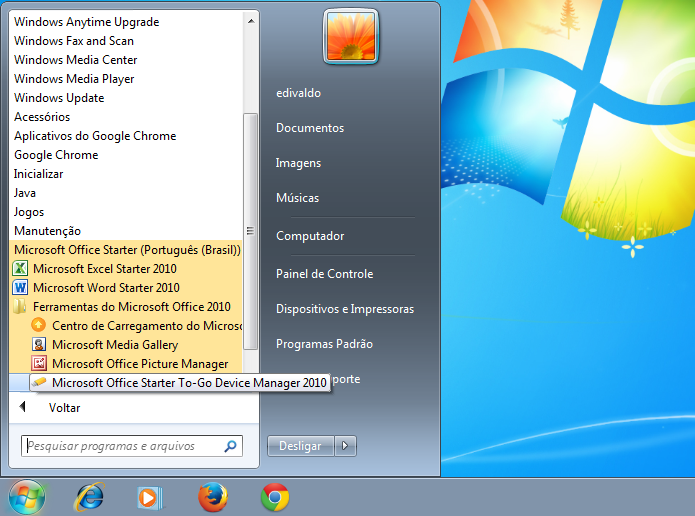Open Internet Explorer from the taskbar
This screenshot has height=516, width=695.
pos(90,497)
